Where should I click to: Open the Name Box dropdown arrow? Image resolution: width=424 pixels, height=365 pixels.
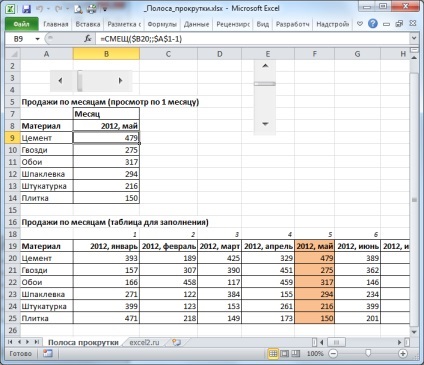(37, 39)
